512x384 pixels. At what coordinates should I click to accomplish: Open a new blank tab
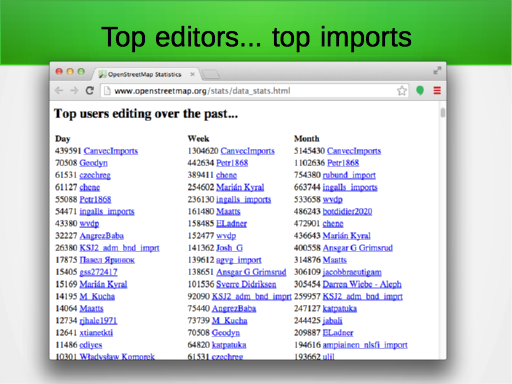pos(211,74)
